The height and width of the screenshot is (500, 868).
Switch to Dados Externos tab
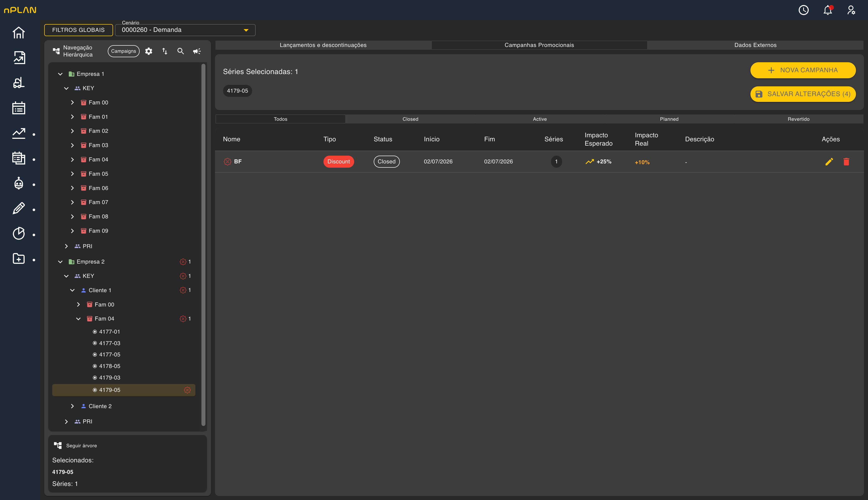(755, 45)
